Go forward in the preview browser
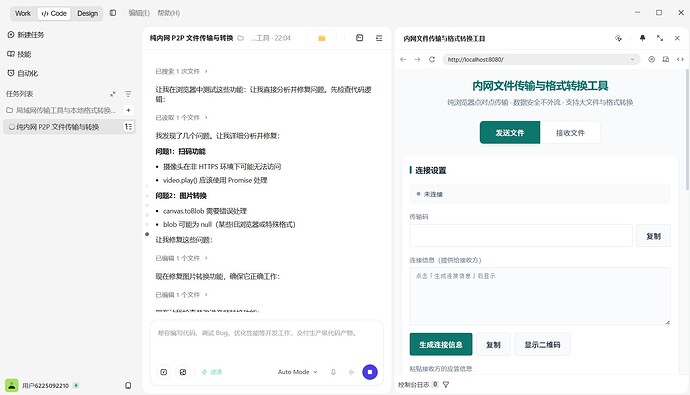The height and width of the screenshot is (395, 690). 417,59
